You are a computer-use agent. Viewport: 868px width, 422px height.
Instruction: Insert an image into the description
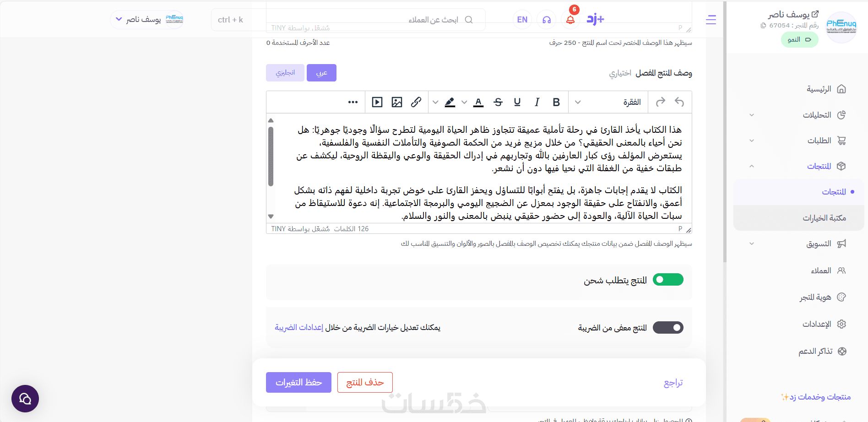(x=397, y=102)
